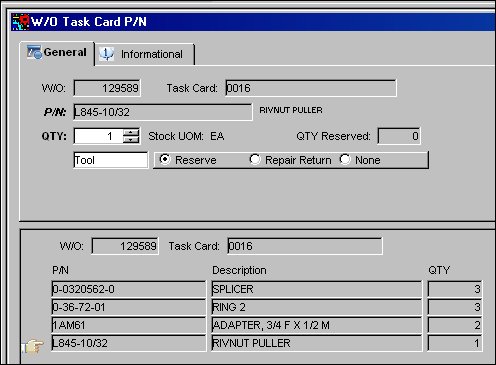Screen dimensions: 496x365
Task: Select the RING 2 description row
Action: pyautogui.click(x=317, y=307)
